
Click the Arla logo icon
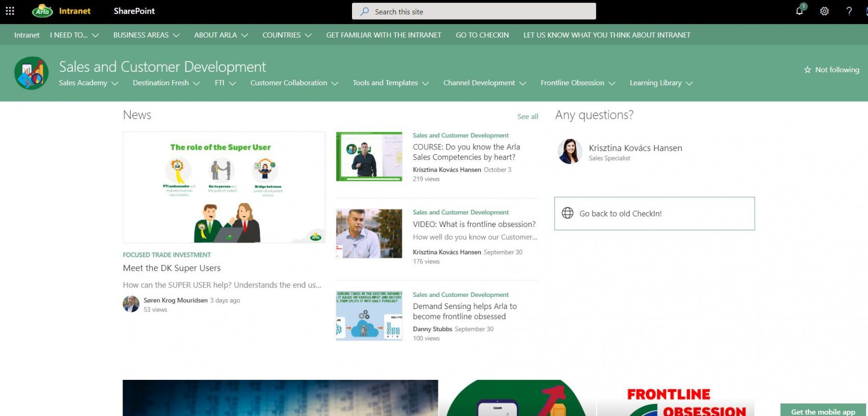tap(42, 11)
